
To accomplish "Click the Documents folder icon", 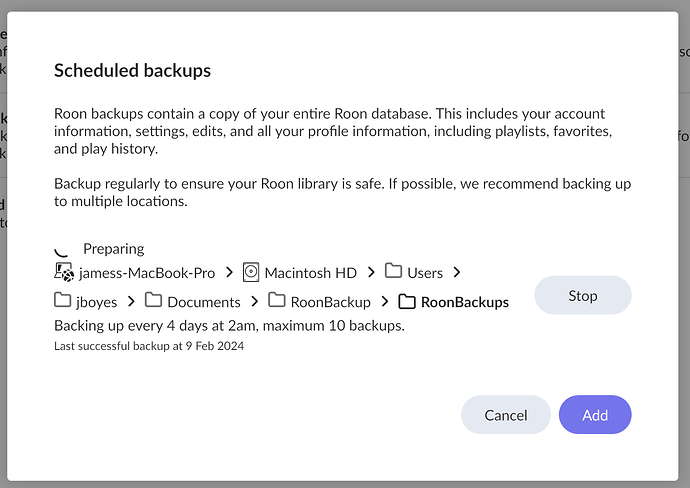I will click(x=153, y=300).
